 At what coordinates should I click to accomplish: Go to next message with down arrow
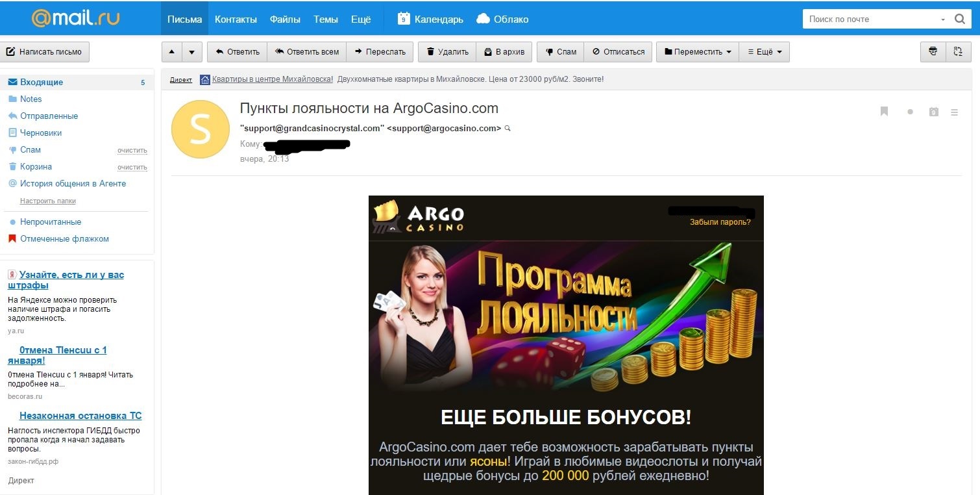[x=192, y=52]
